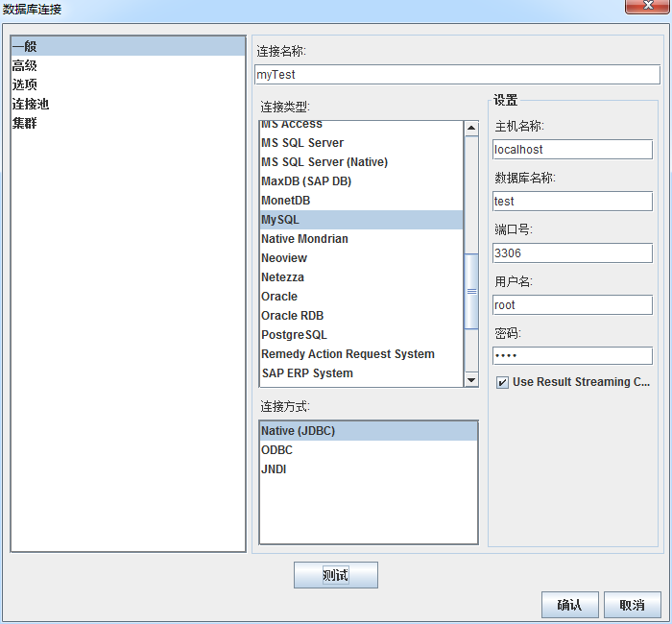Confirm with the 确认 button
The width and height of the screenshot is (672, 624).
pyautogui.click(x=569, y=605)
